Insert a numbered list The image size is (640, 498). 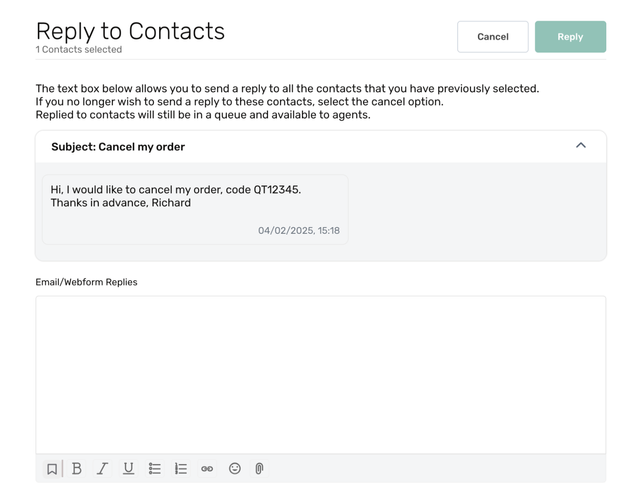pos(181,469)
